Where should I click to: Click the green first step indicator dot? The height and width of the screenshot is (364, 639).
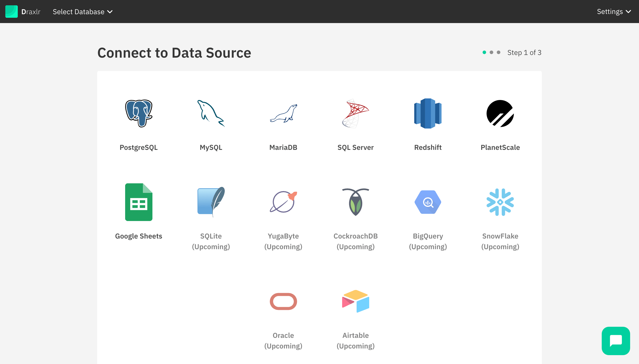click(484, 52)
